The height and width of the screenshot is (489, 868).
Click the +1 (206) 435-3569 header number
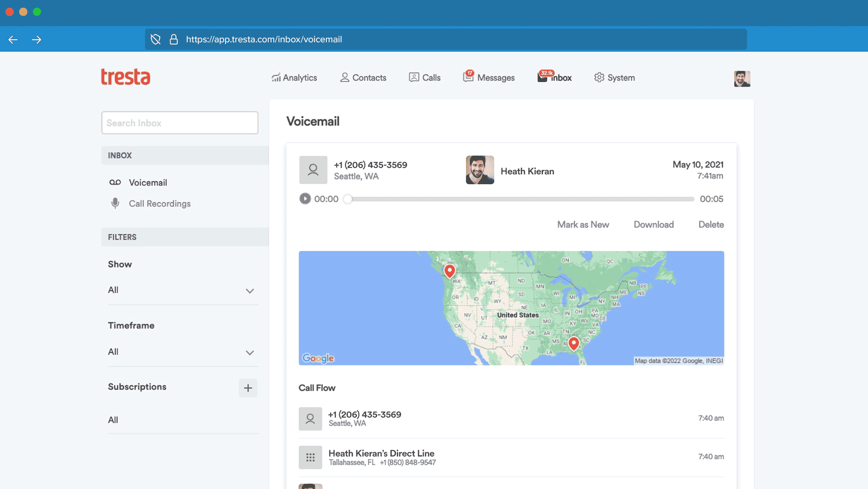(x=370, y=165)
